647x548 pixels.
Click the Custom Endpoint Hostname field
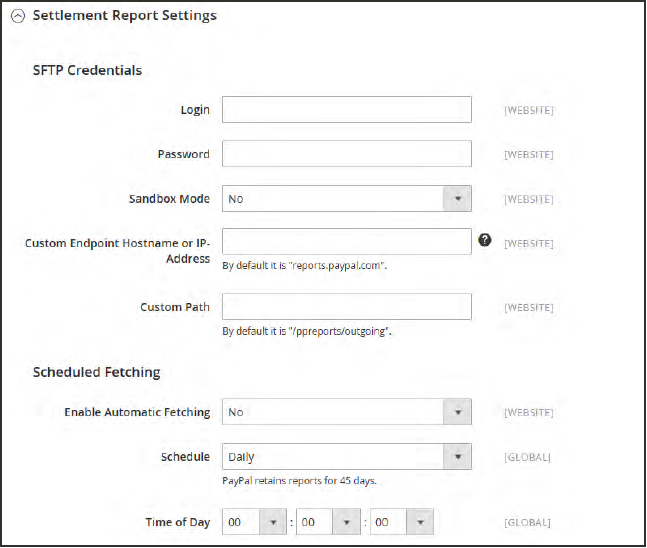pos(346,242)
